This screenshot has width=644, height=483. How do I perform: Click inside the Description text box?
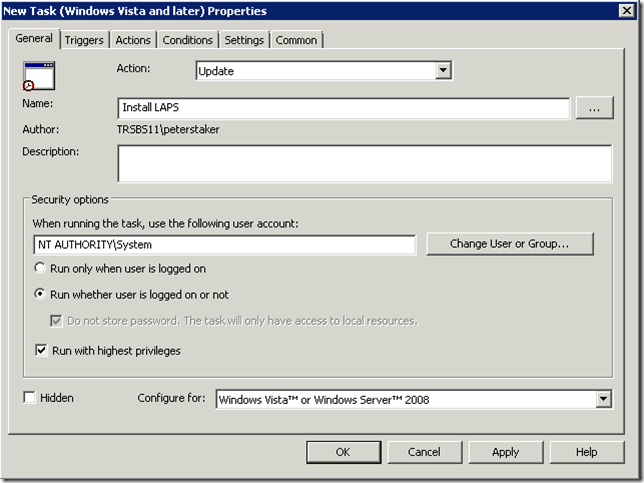(x=364, y=163)
